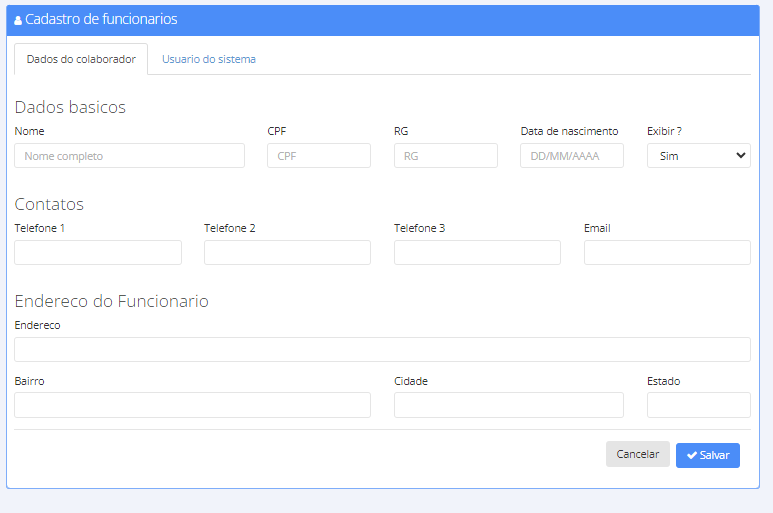Switch to the Dados do colaborador tab

coord(81,59)
